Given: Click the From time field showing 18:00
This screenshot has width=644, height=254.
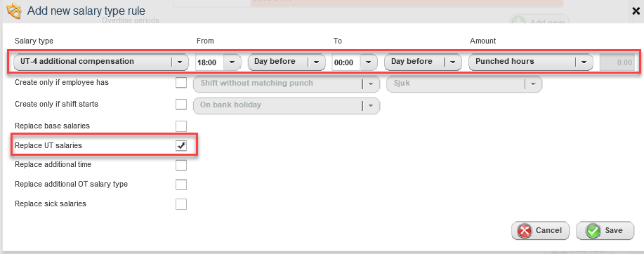Looking at the screenshot, I should click(x=209, y=62).
